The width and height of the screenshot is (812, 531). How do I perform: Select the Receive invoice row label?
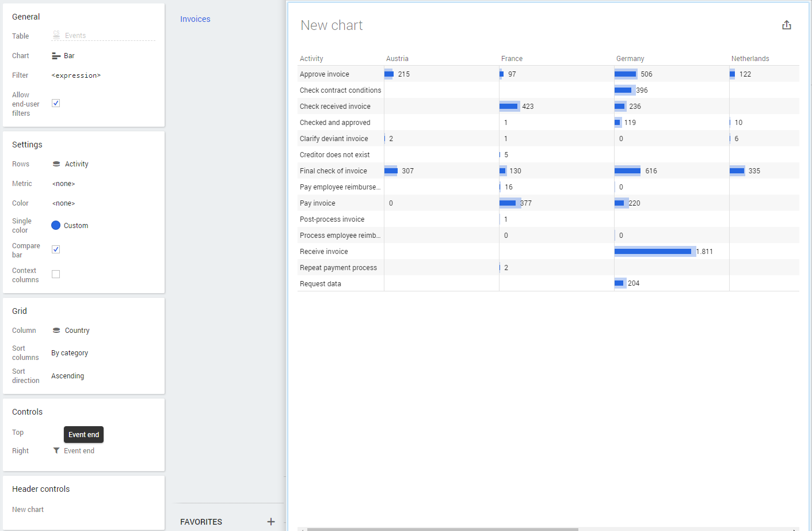pos(323,252)
